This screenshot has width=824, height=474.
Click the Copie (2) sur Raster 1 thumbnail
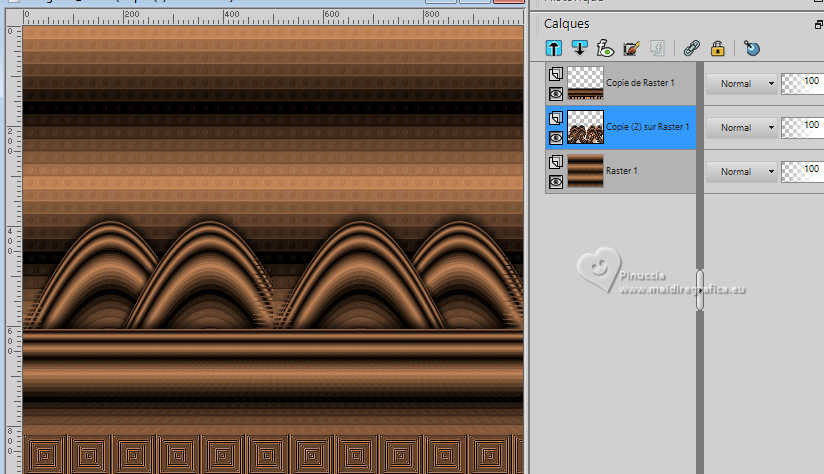coord(585,127)
